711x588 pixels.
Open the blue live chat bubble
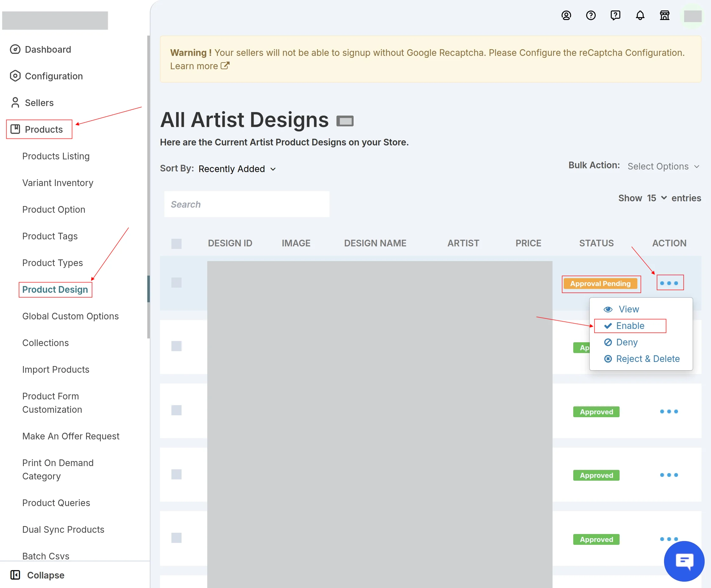684,561
